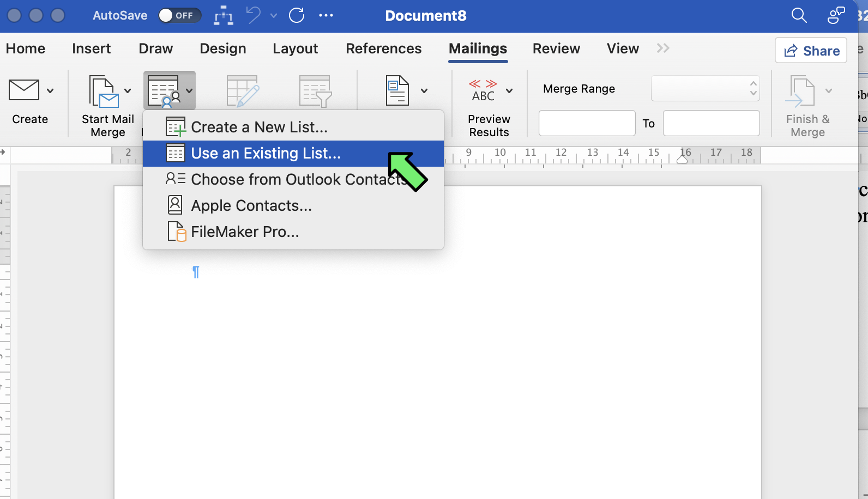868x499 pixels.
Task: Click the Finish & Merge label
Action: click(x=808, y=126)
